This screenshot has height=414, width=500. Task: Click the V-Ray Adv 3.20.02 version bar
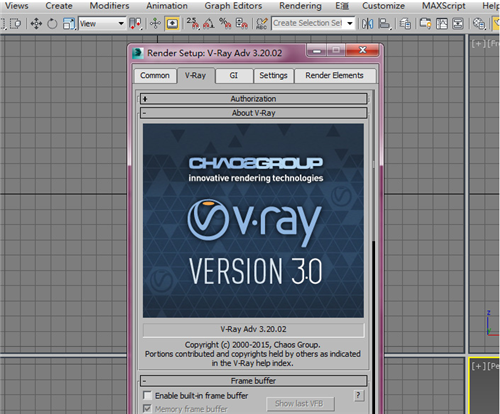[x=253, y=329]
